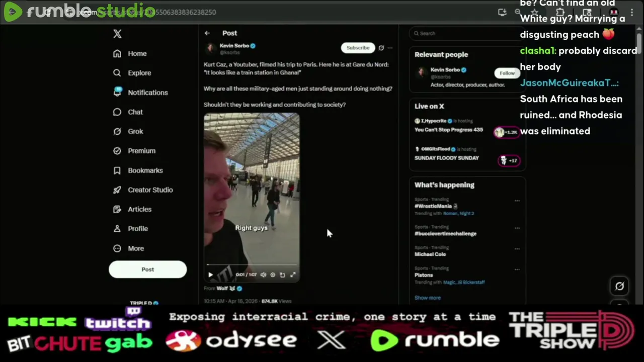Screen dimensions: 644x362
Task: Click the Articles document icon
Action: pos(117,209)
